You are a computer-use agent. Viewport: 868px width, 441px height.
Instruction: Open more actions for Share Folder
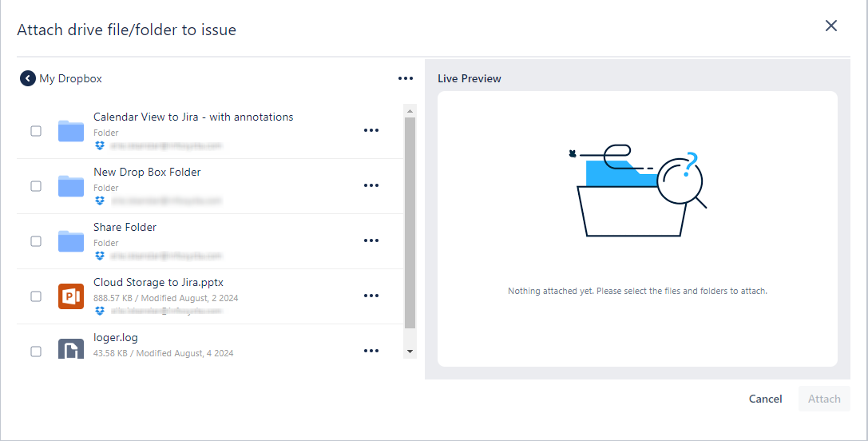coord(371,240)
